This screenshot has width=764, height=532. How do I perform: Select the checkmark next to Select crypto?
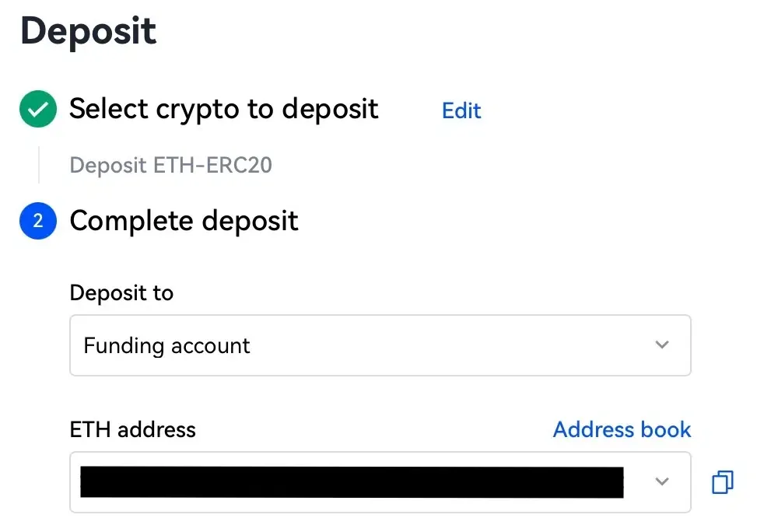[37, 109]
